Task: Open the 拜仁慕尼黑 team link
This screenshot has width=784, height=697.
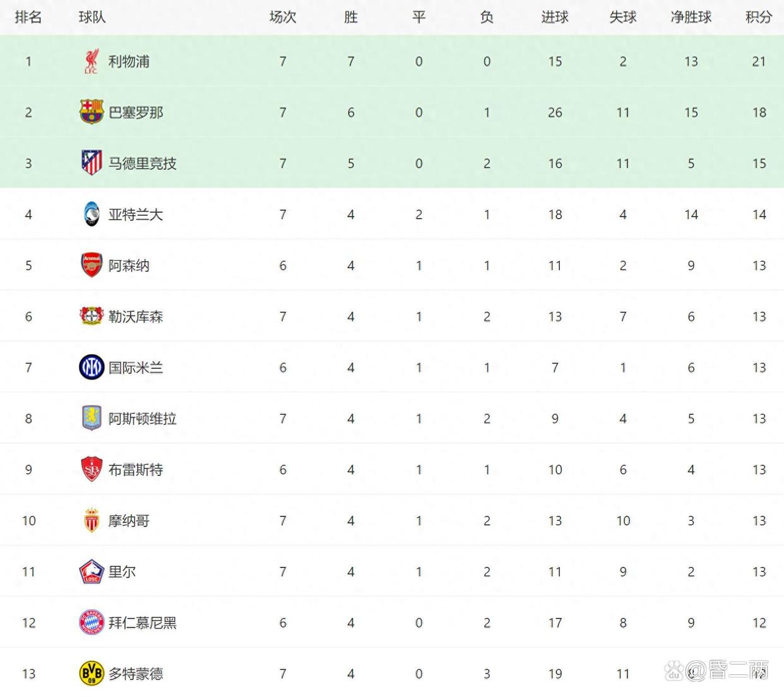Action: (x=143, y=623)
